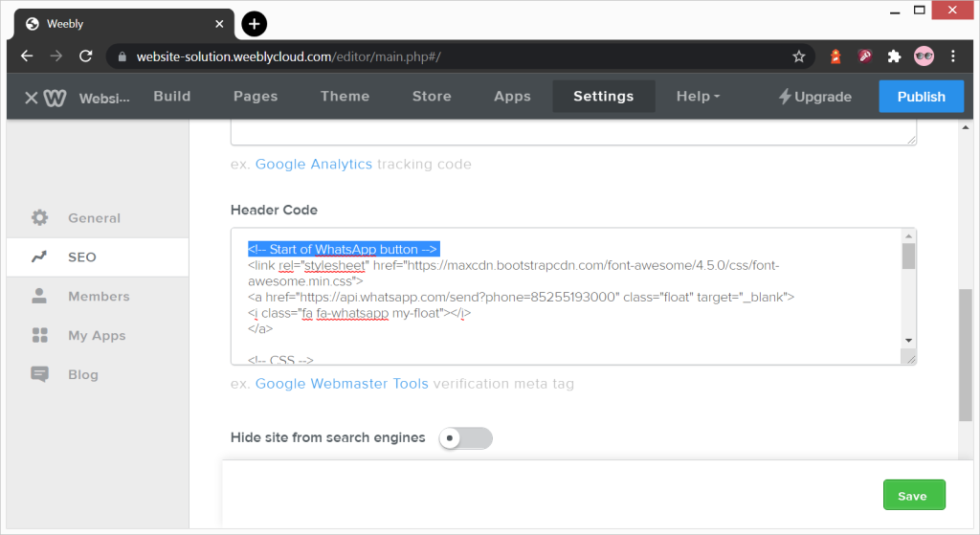The image size is (980, 535).
Task: Click the green Save button
Action: coord(914,495)
